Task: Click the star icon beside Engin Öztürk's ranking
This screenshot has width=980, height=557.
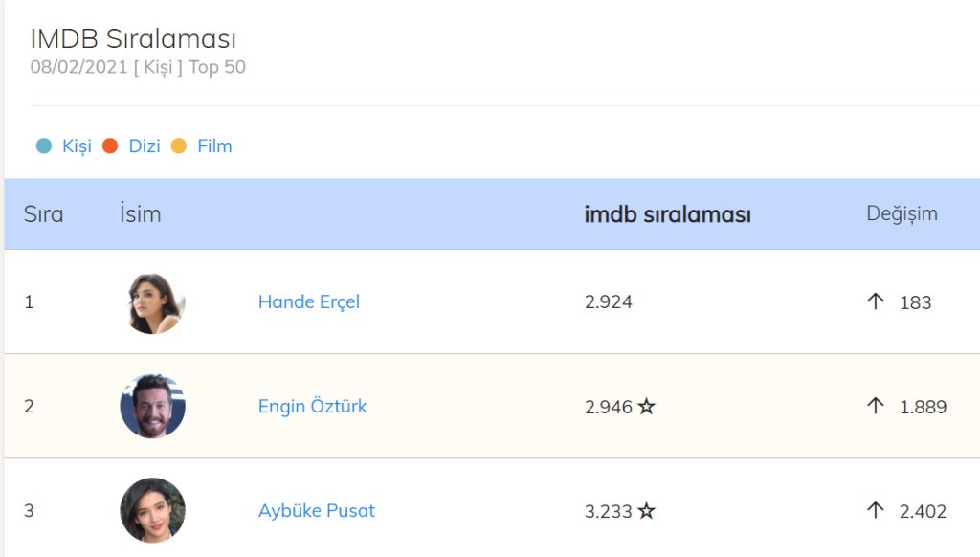Action: pos(647,407)
